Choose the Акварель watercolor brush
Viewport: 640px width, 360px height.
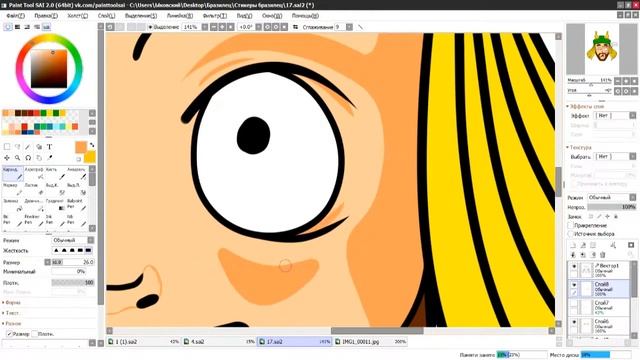(x=77, y=173)
